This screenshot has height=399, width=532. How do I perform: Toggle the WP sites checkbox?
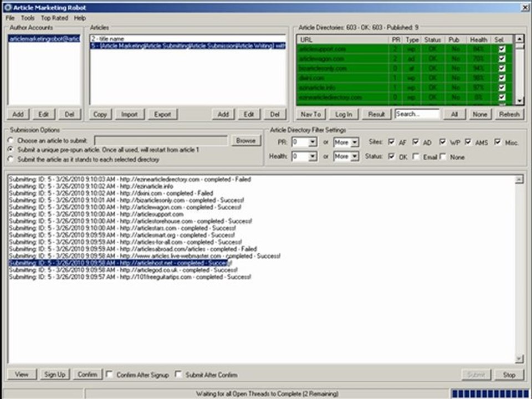pyautogui.click(x=442, y=141)
